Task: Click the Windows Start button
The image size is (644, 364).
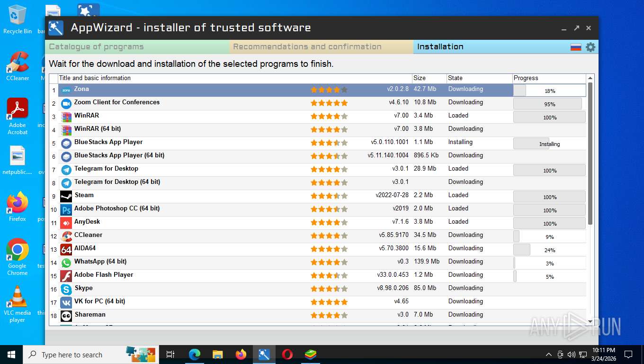Action: click(11, 354)
